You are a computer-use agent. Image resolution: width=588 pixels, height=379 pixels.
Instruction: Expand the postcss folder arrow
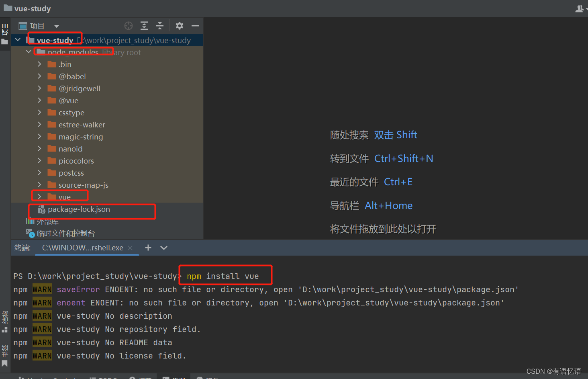(39, 172)
